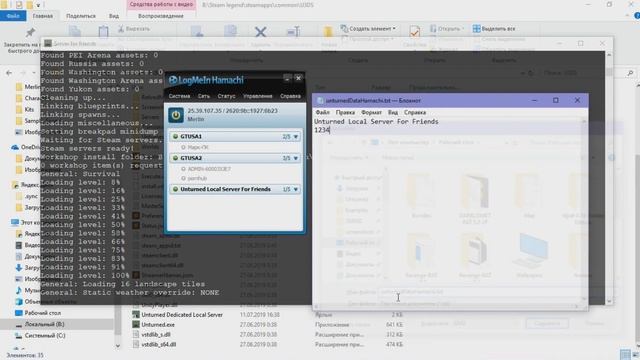Screen dimensions: 640x360
Task: Click the Explorer search magnifier icon
Action: (x=630, y=73)
